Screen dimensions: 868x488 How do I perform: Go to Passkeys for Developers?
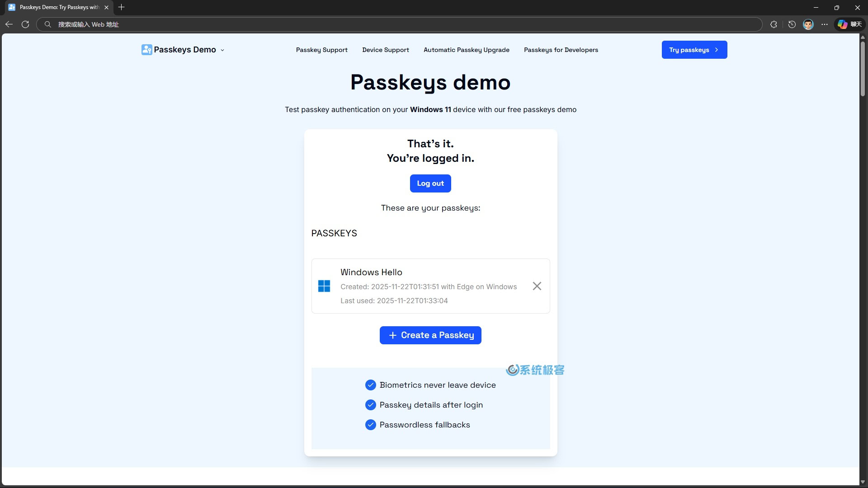click(x=561, y=50)
